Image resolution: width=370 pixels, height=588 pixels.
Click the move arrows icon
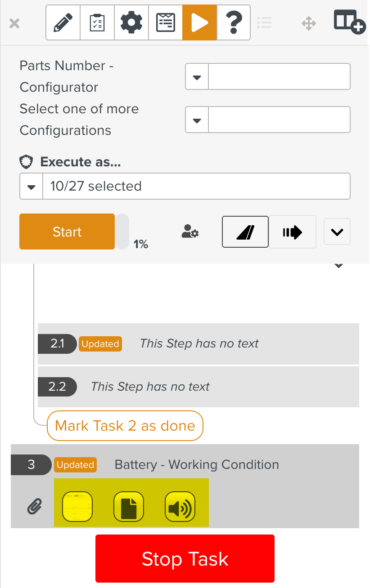pyautogui.click(x=309, y=23)
